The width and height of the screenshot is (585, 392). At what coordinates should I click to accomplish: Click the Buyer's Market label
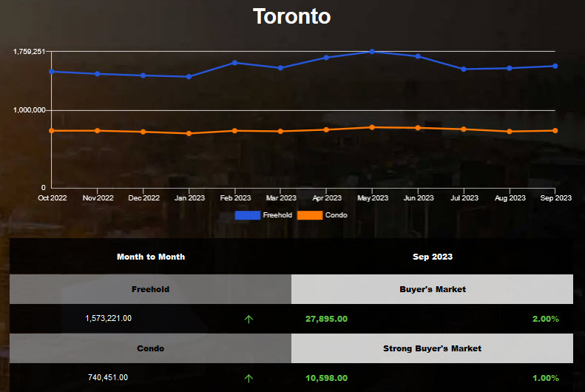(x=433, y=289)
